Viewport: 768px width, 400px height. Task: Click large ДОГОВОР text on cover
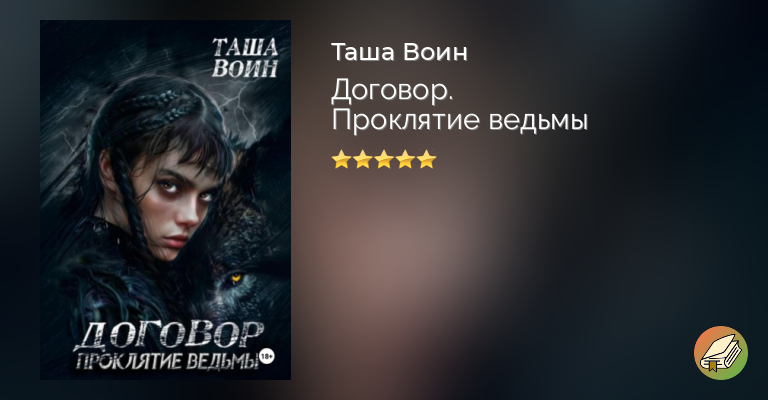point(169,336)
